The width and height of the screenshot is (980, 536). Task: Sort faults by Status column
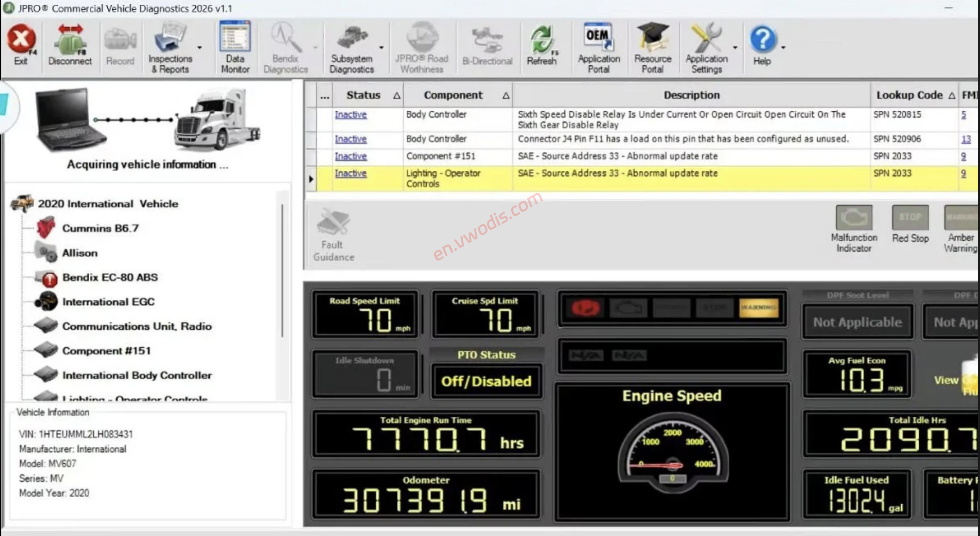(369, 95)
